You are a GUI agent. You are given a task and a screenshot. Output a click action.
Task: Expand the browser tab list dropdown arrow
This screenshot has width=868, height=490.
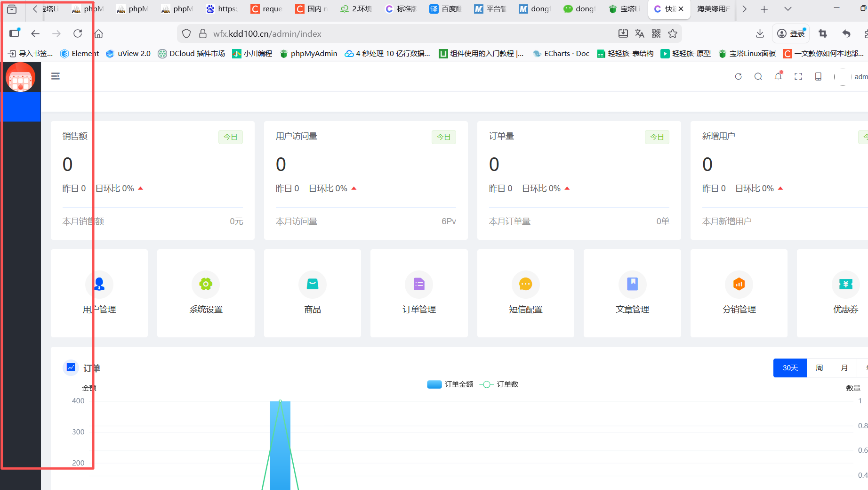pos(788,9)
